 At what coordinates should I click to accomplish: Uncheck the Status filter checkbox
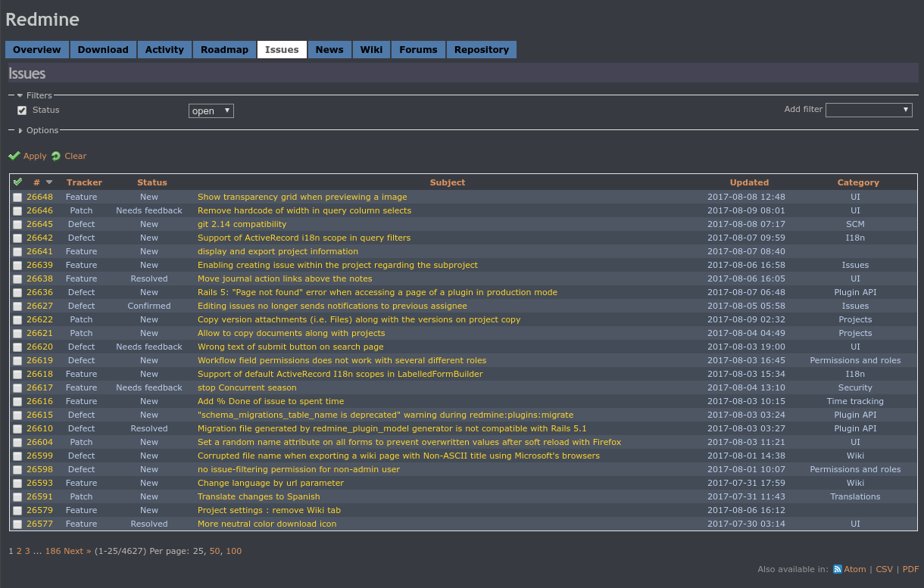click(22, 110)
